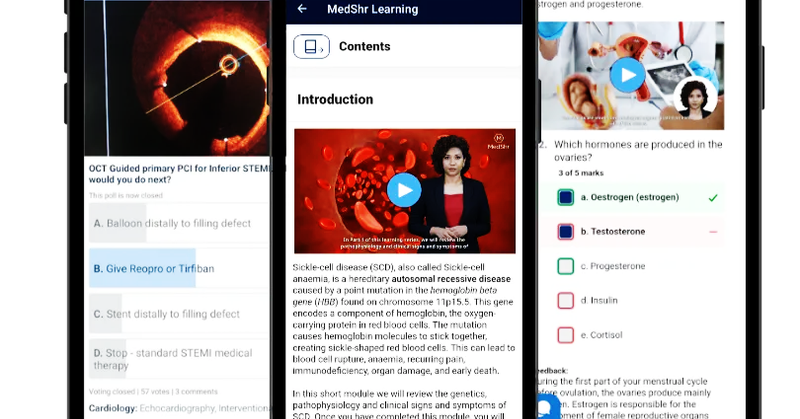This screenshot has width=800, height=419.
Task: Check the Progesterone option box
Action: click(x=565, y=266)
